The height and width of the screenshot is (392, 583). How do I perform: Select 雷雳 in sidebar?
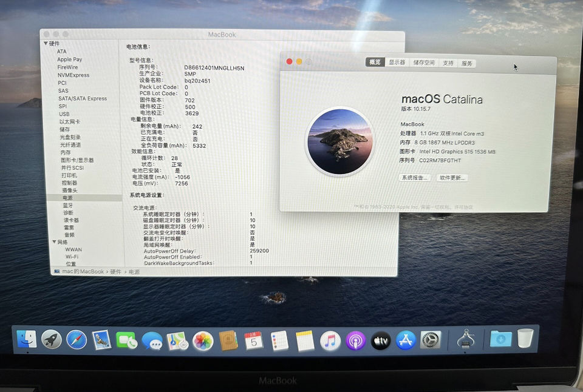tap(69, 228)
